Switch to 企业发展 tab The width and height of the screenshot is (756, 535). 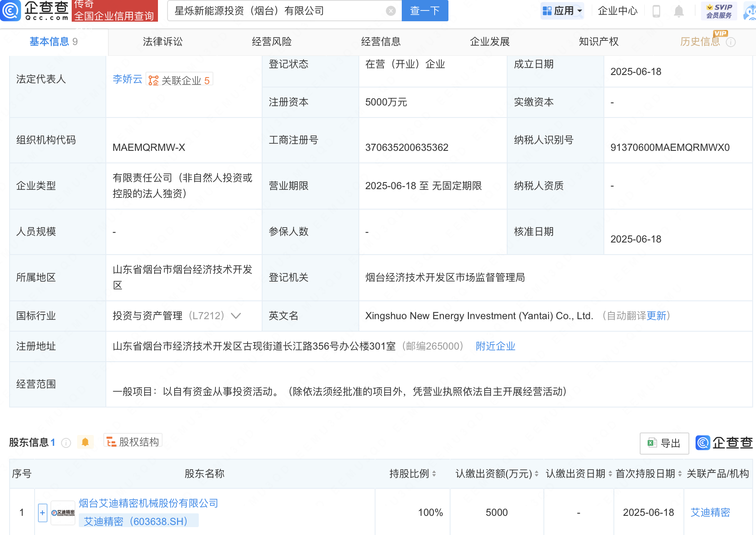[490, 42]
